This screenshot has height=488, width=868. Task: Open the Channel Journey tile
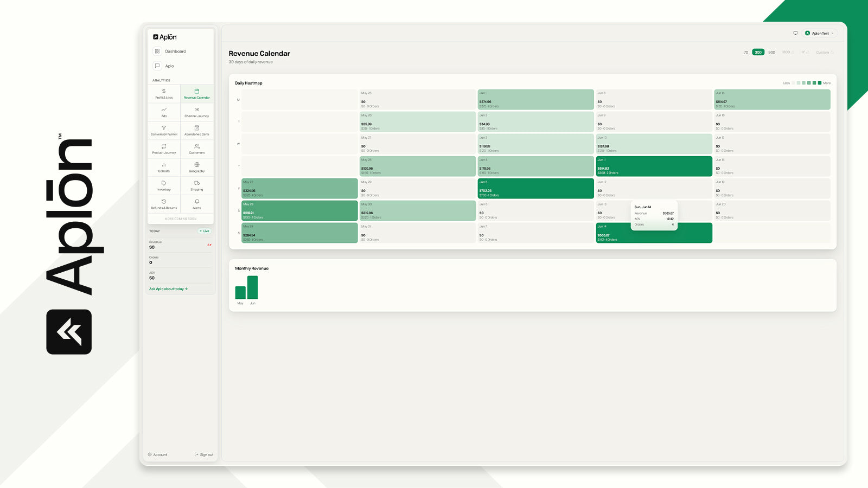(197, 112)
